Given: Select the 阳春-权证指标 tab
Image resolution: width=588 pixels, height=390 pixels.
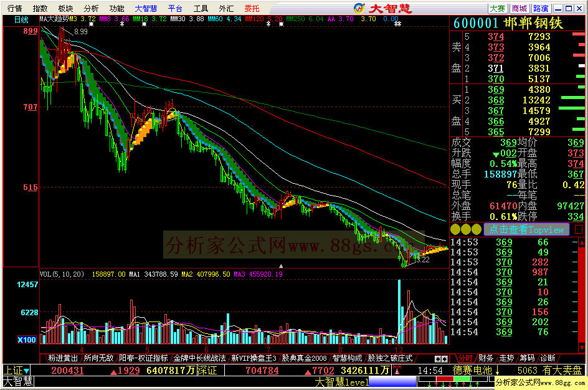Looking at the screenshot, I should click(144, 358).
